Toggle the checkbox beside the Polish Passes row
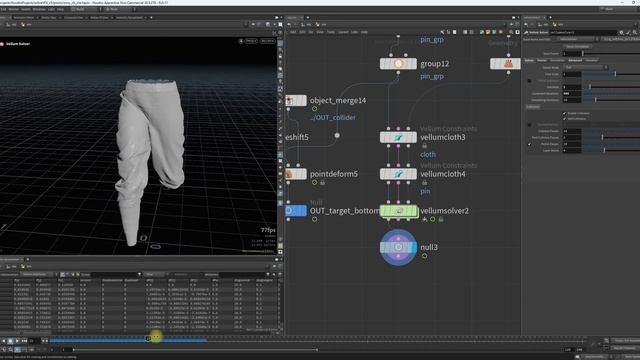Screen dimensions: 640x360 [529, 144]
